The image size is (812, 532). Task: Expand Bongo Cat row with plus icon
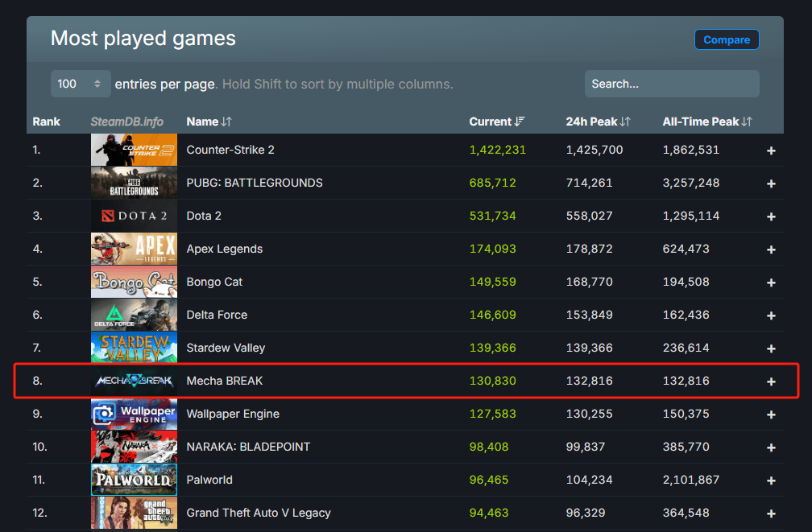pyautogui.click(x=771, y=282)
